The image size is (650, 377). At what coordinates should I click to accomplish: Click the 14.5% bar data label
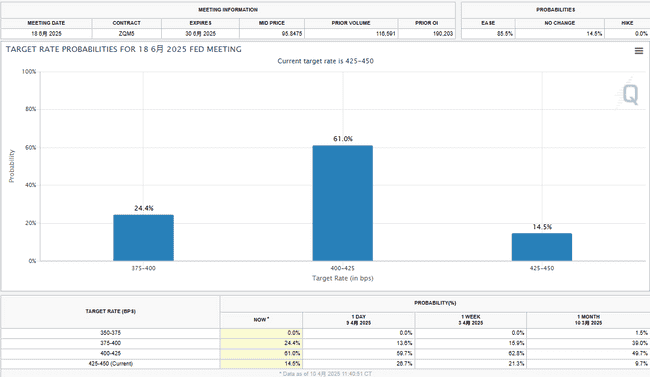(x=542, y=227)
